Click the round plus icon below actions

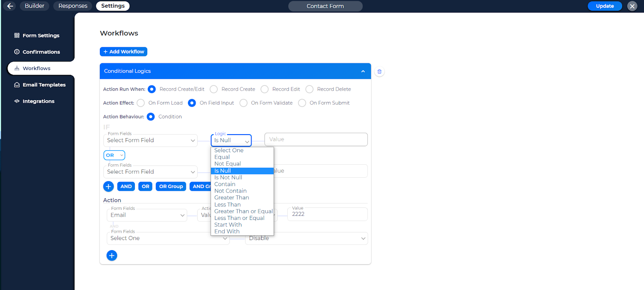[112, 255]
